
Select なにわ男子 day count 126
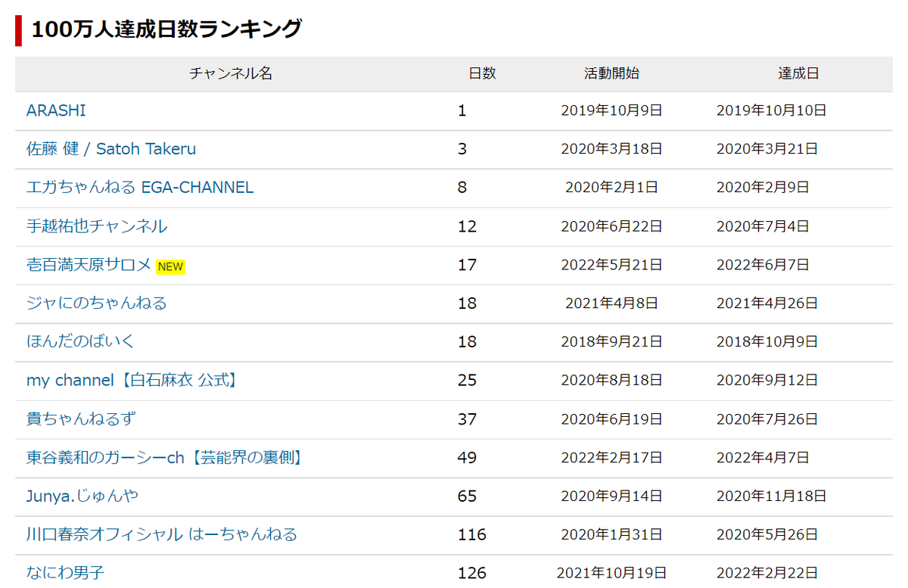472,573
